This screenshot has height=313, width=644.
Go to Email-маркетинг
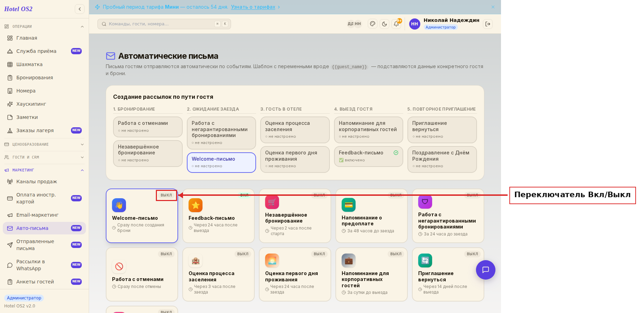coord(44,215)
